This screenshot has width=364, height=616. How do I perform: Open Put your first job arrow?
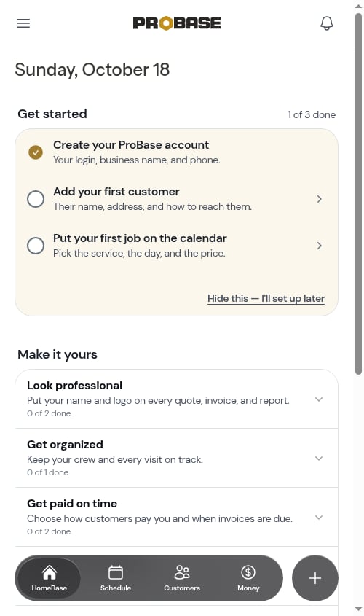[x=320, y=246]
